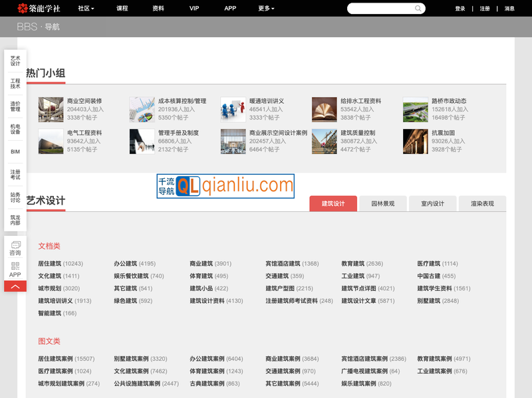This screenshot has height=398, width=532.
Task: Switch to the 园林景观 tab
Action: [x=382, y=204]
